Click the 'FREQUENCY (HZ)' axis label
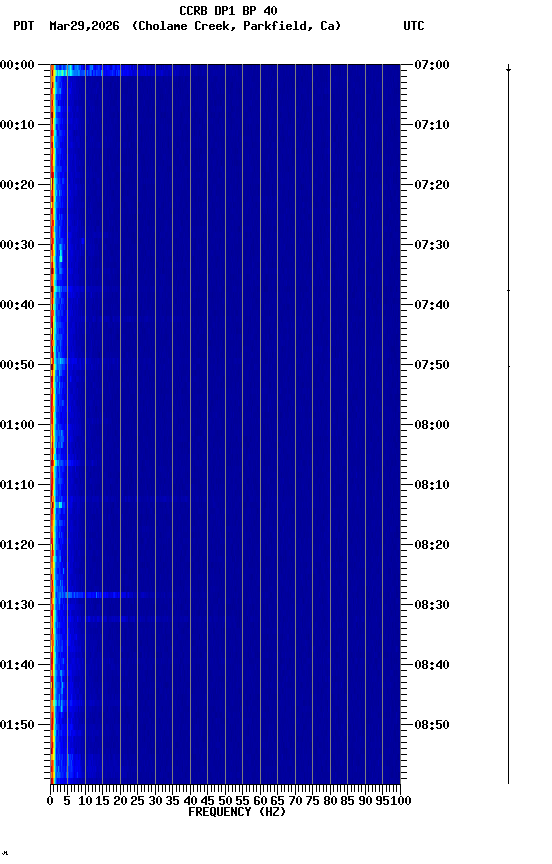 coord(237,813)
